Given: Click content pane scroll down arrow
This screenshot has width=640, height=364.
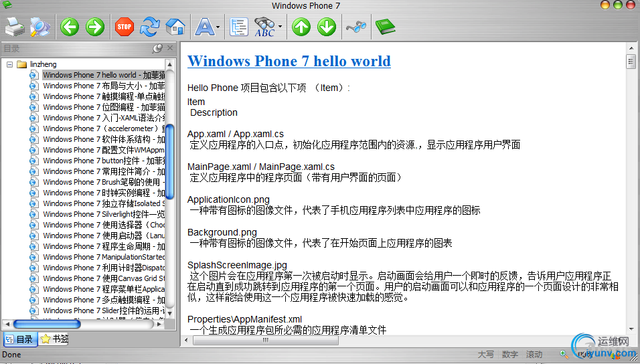Looking at the screenshot, I should tap(631, 329).
